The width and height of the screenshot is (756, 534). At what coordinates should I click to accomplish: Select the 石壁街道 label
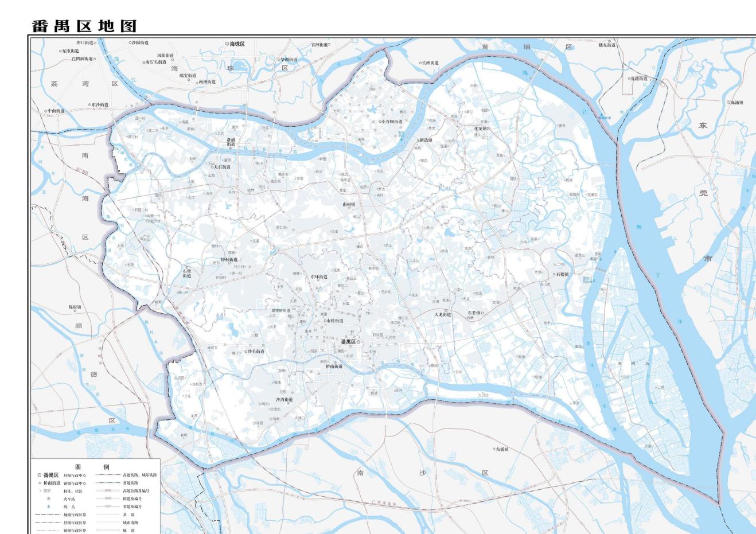click(x=187, y=273)
